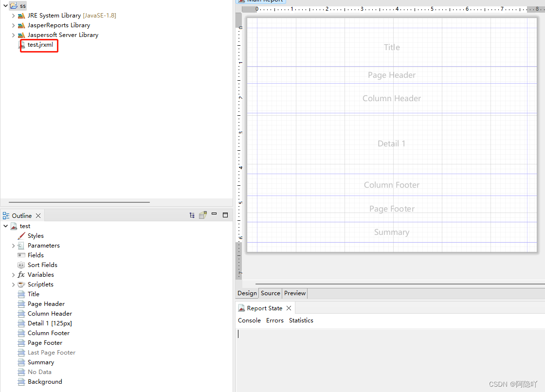Viewport: 545px width, 392px height.
Task: Show Outline as tree view icon
Action: pos(192,215)
